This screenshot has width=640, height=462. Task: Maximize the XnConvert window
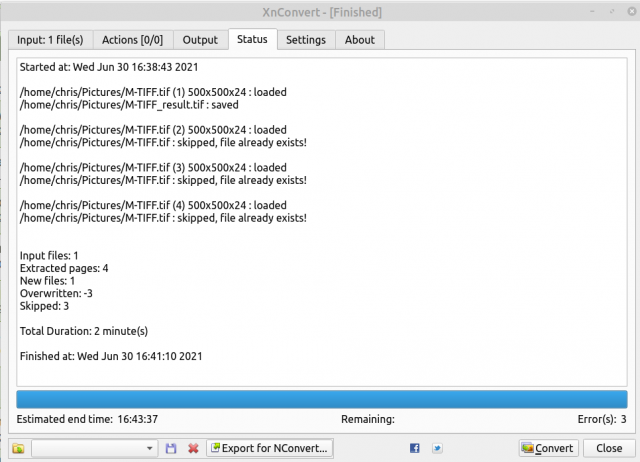pos(612,11)
